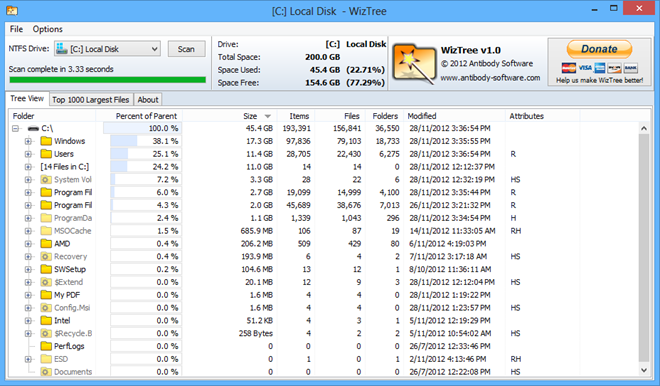Select the 685.9 MB size cell
The image size is (660, 386).
point(257,231)
